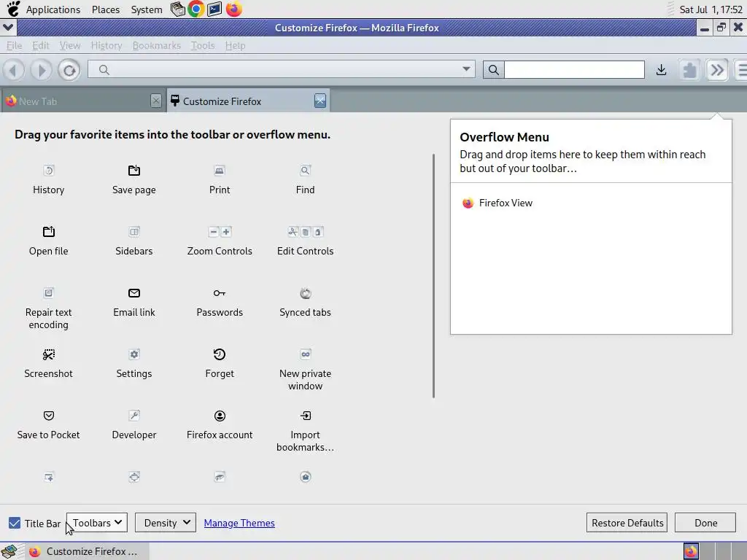Click the Save page icon
Image resolution: width=747 pixels, height=560 pixels.
134,171
